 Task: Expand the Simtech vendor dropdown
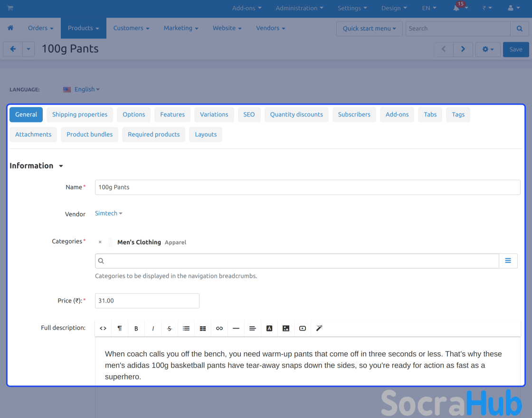pos(108,213)
